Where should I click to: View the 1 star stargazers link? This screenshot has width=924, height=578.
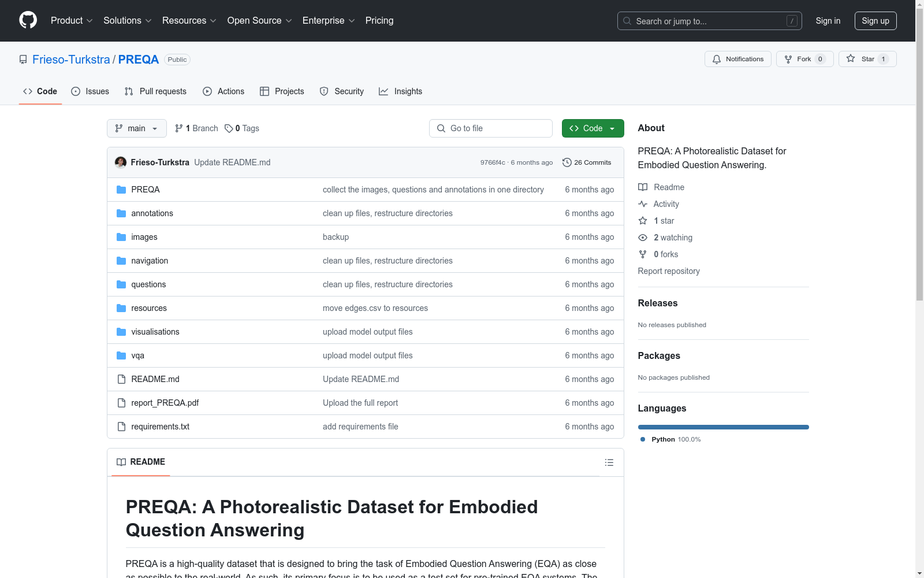(657, 221)
